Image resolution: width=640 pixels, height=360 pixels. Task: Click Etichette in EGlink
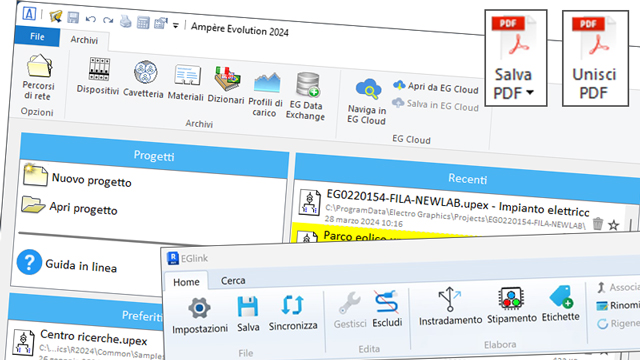(561, 303)
